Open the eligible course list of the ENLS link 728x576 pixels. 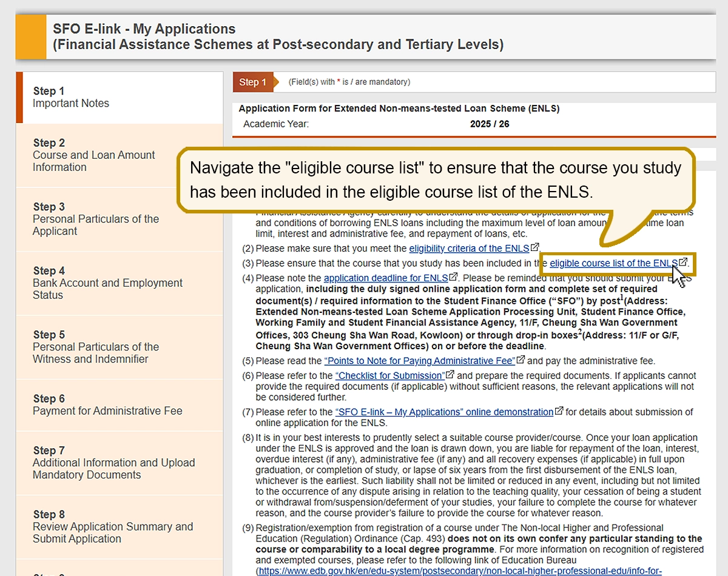(x=613, y=263)
